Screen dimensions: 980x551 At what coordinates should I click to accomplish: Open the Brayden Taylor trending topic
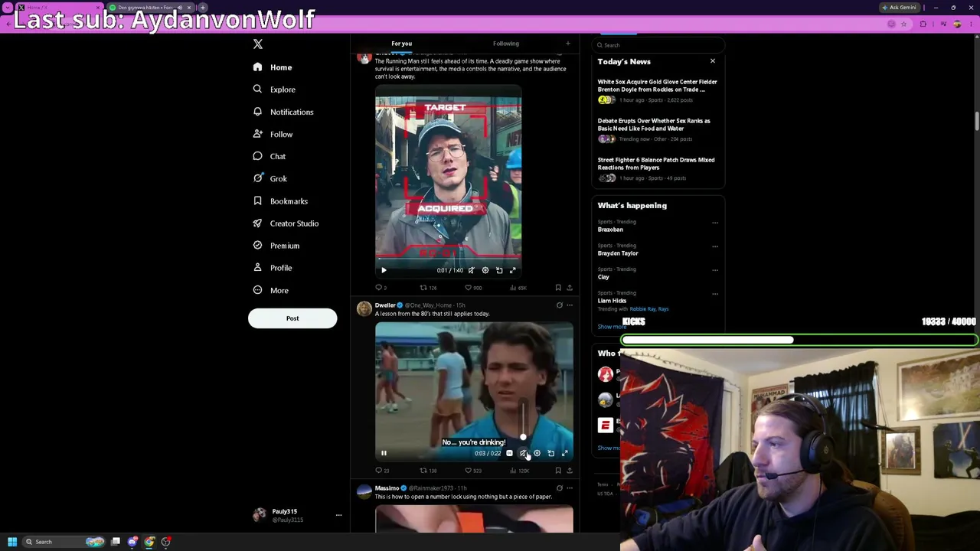tap(618, 253)
